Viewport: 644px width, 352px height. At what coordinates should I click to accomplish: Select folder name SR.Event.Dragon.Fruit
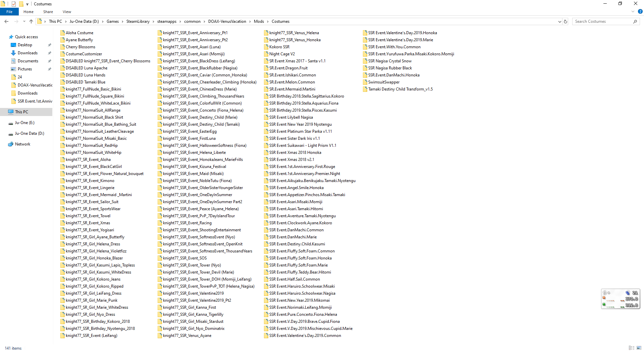pyautogui.click(x=288, y=68)
